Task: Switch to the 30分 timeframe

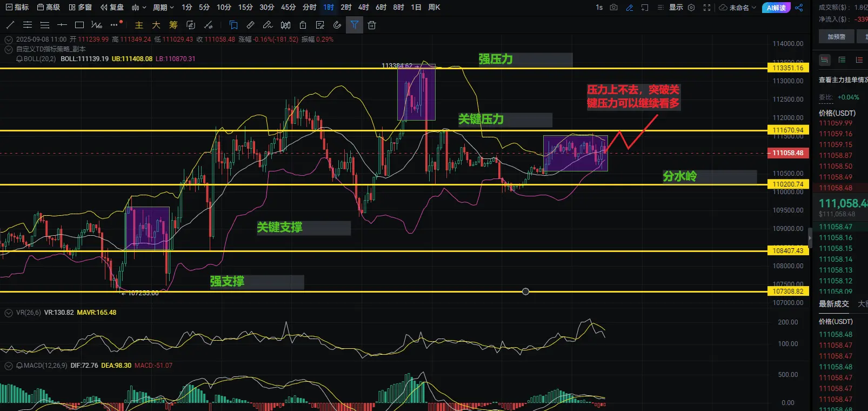Action: click(267, 8)
